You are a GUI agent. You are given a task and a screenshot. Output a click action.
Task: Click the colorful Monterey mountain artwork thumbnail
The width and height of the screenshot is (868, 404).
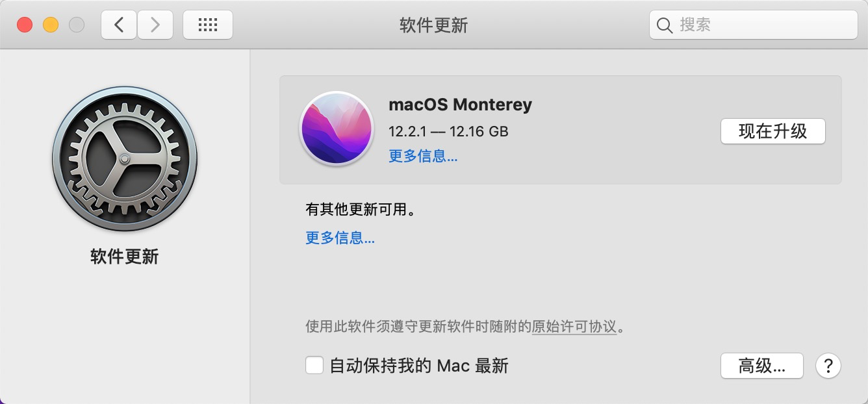point(336,129)
